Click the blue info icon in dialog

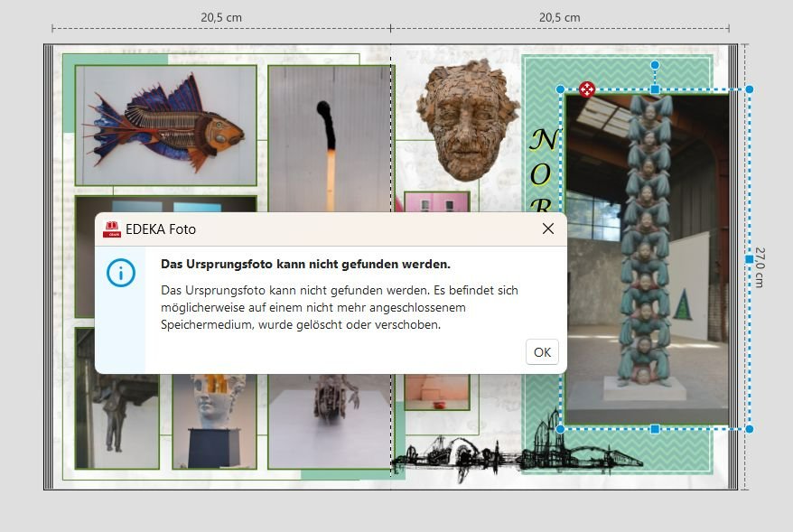[120, 272]
